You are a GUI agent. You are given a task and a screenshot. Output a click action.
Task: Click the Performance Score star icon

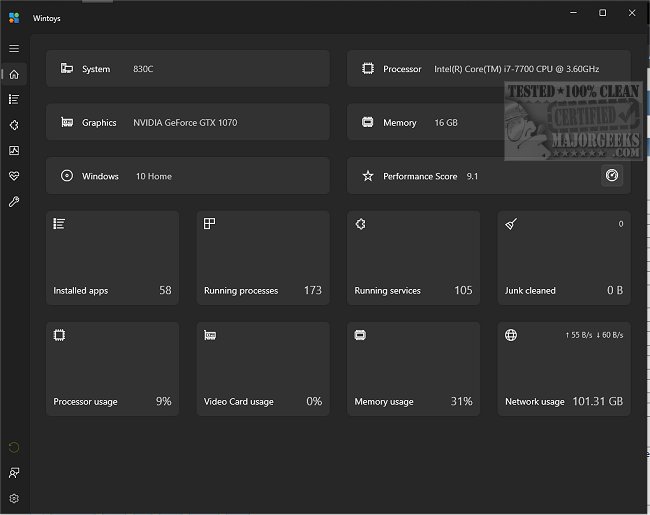[368, 176]
